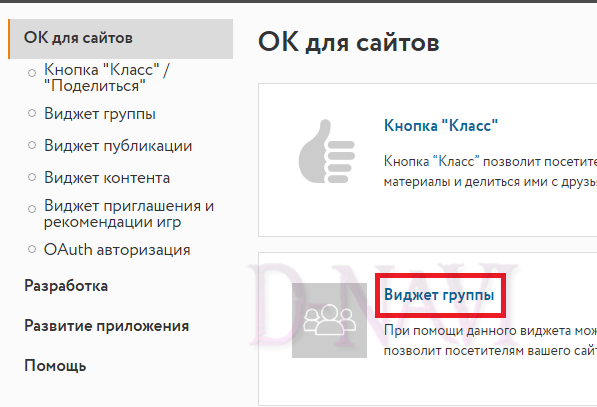Click bullet circle beside Виджет публикации
This screenshot has height=407, width=597.
pos(32,145)
